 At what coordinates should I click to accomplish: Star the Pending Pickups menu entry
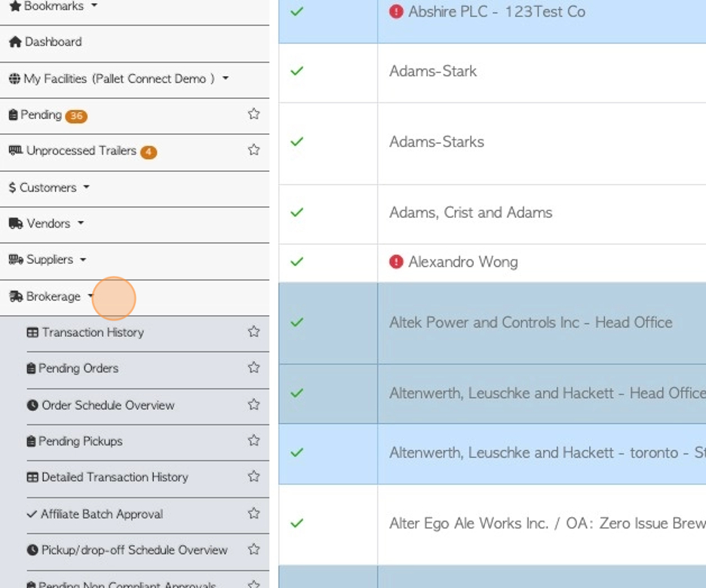254,440
